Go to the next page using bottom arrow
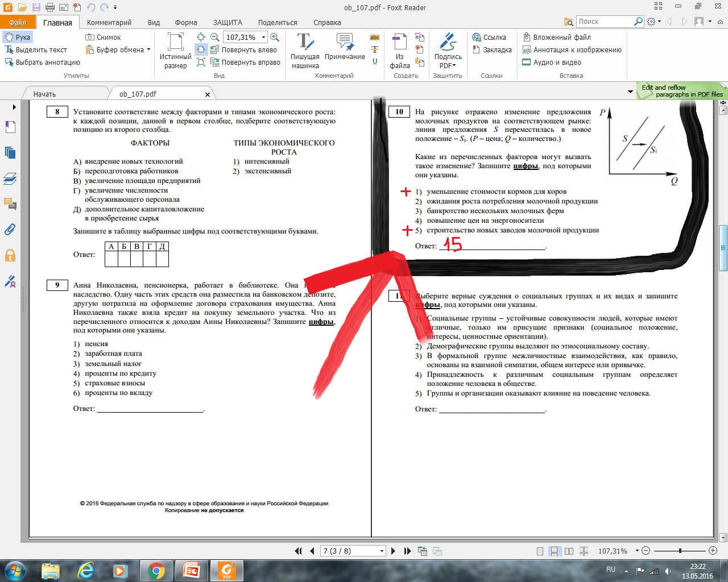 [x=394, y=551]
